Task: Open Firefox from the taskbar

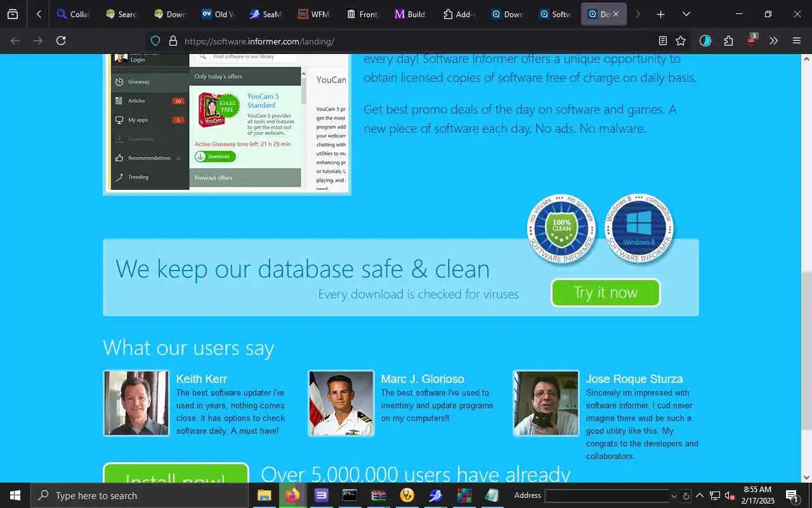Action: pos(292,495)
